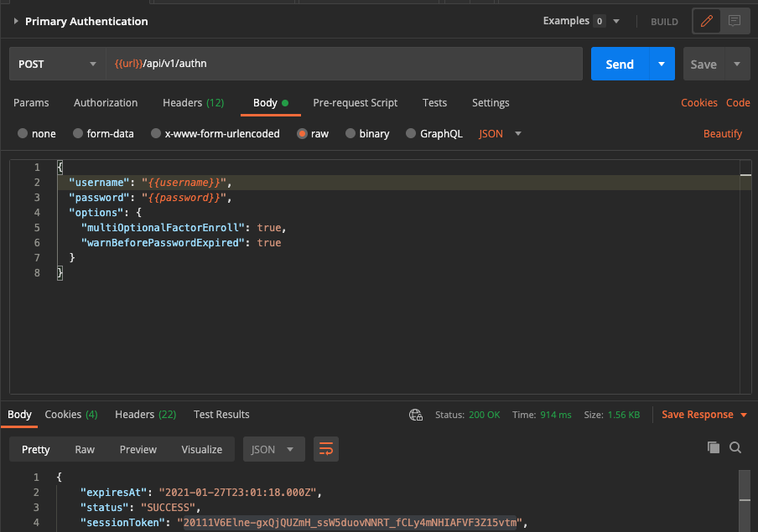The image size is (758, 532).
Task: Expand the Send button dropdown arrow
Action: pyautogui.click(x=662, y=65)
